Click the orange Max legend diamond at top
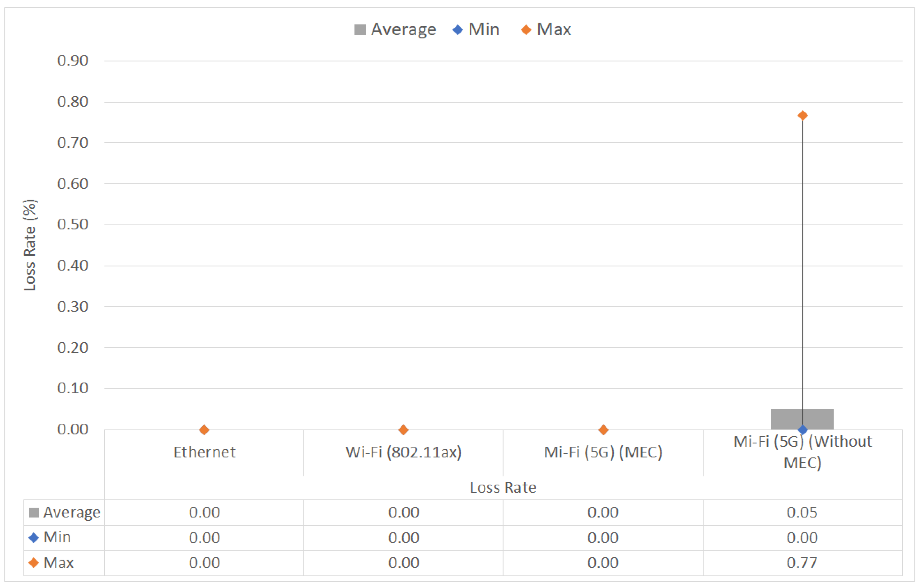922x588 pixels. point(526,30)
